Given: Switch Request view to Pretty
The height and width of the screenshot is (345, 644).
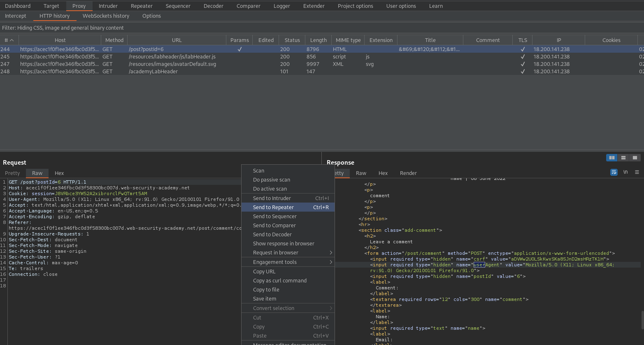Looking at the screenshot, I should coord(12,173).
